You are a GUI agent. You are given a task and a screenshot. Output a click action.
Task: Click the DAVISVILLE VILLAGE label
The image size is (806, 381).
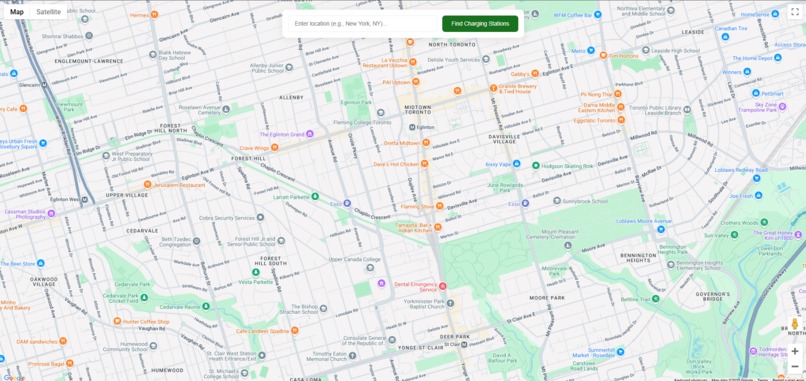(504, 139)
